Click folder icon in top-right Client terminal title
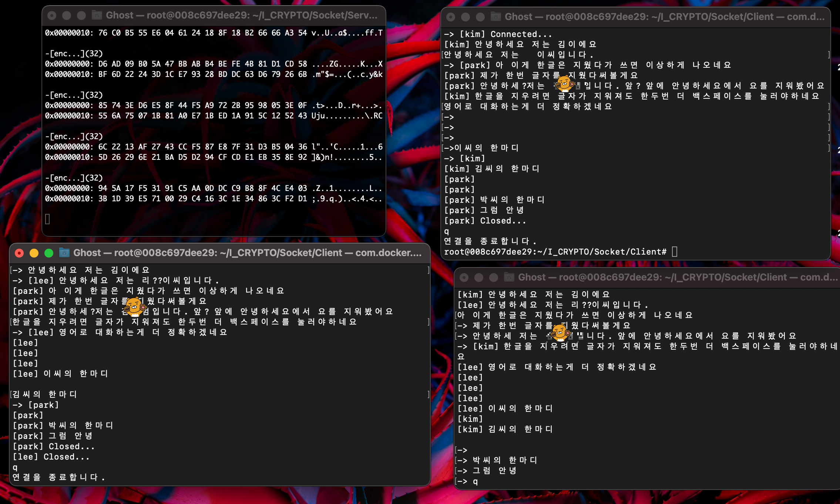The height and width of the screenshot is (504, 840). coord(496,17)
